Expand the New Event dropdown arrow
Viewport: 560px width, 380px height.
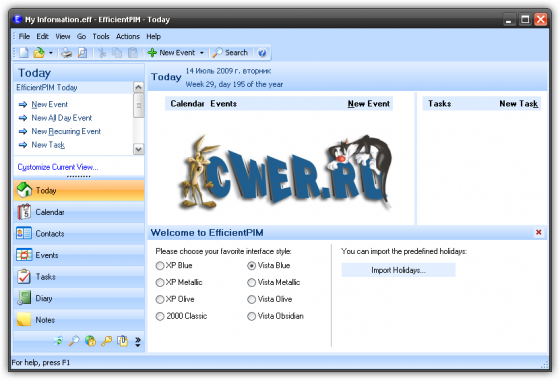[202, 53]
